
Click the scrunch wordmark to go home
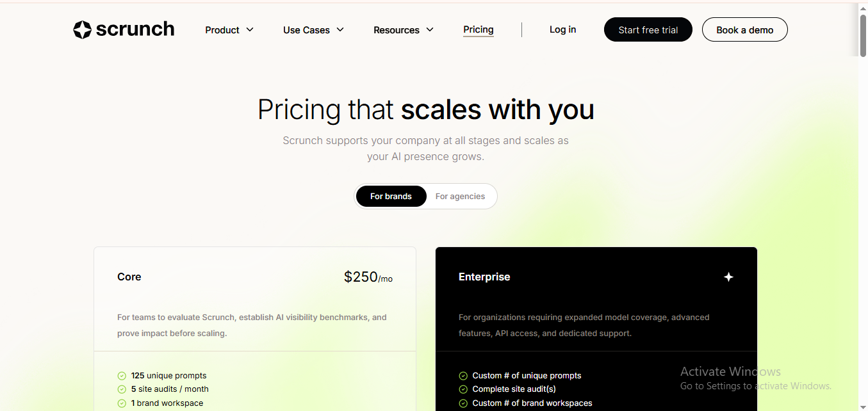tap(135, 29)
